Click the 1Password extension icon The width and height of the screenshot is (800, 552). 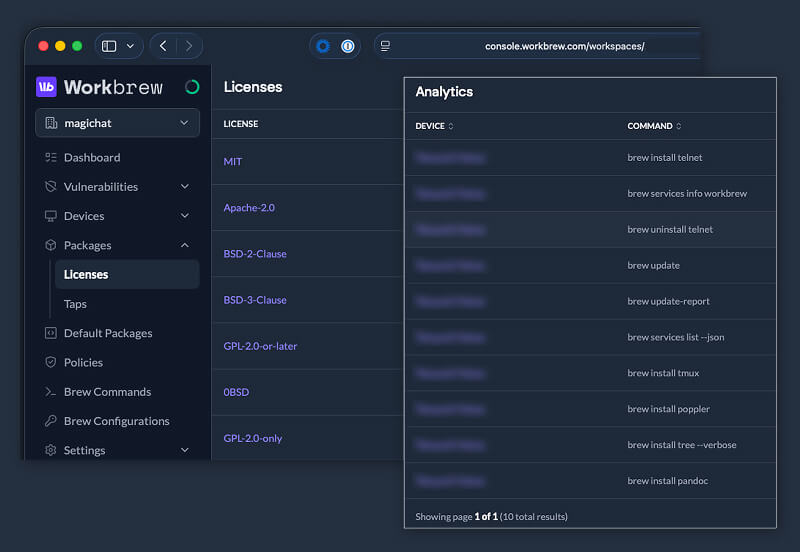347,46
